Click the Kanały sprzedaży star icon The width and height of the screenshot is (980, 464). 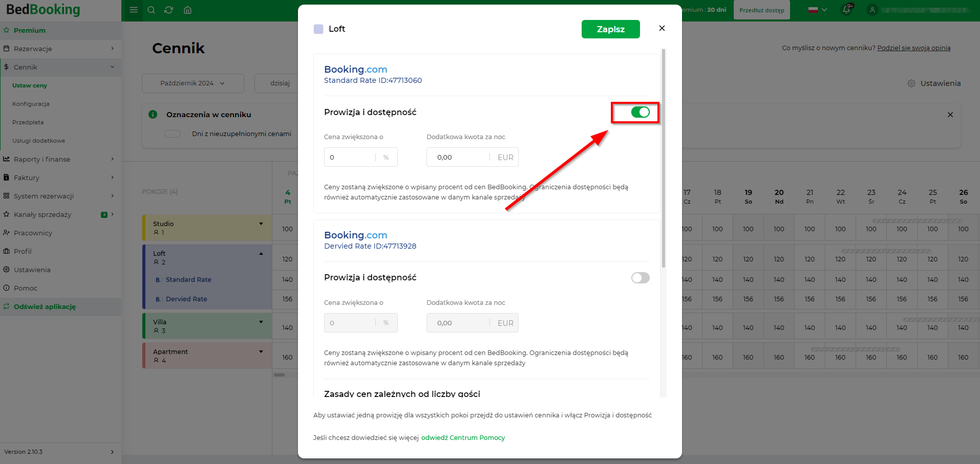(6, 214)
